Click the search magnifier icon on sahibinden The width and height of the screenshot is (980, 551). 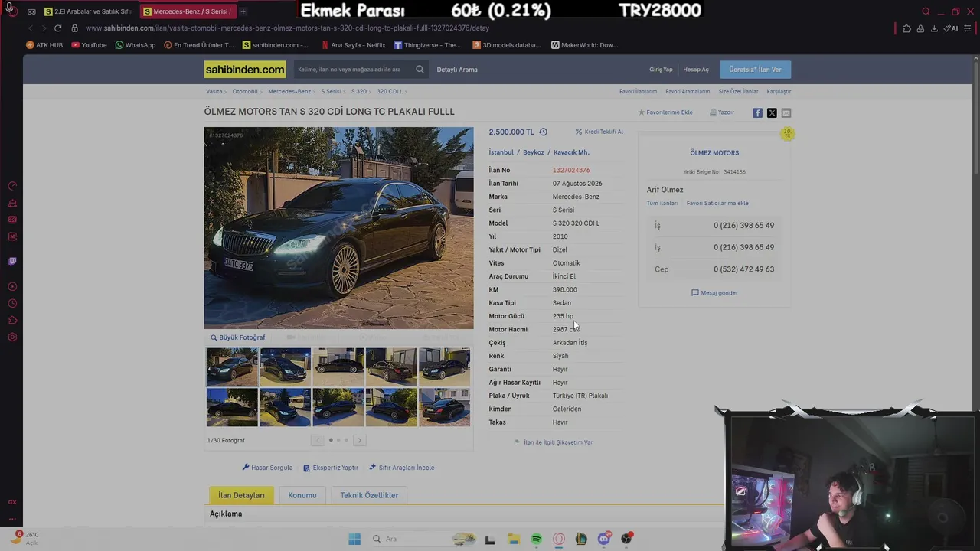coord(420,70)
